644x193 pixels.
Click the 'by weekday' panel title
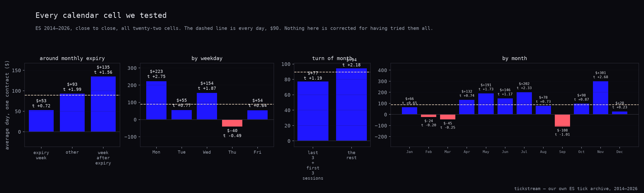tap(207, 58)
